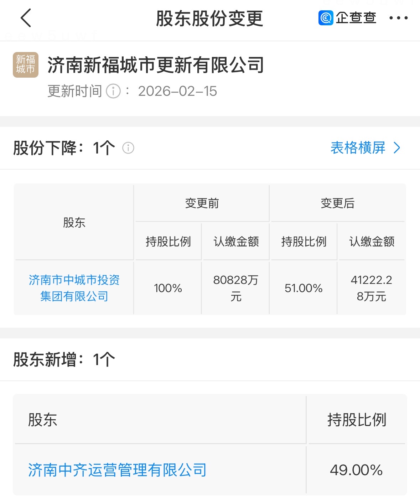
Task: Tap the company name 济南新福城市更新有限公司
Action: click(x=156, y=65)
